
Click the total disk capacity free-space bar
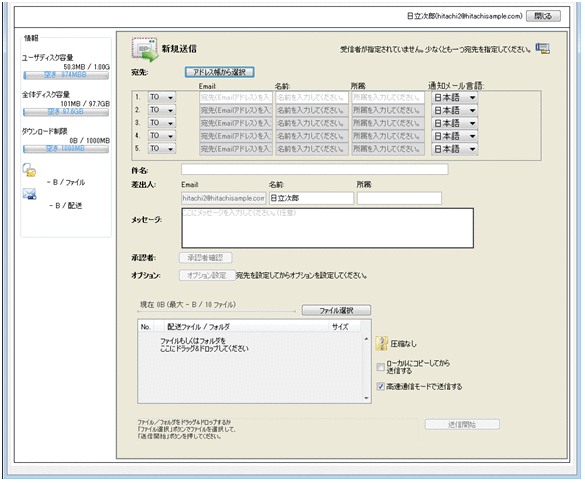coord(66,112)
